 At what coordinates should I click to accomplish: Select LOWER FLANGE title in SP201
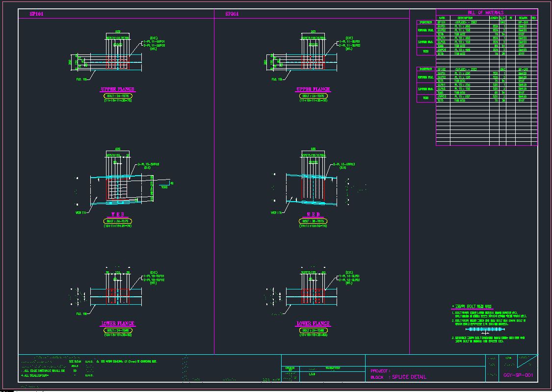[313, 323]
